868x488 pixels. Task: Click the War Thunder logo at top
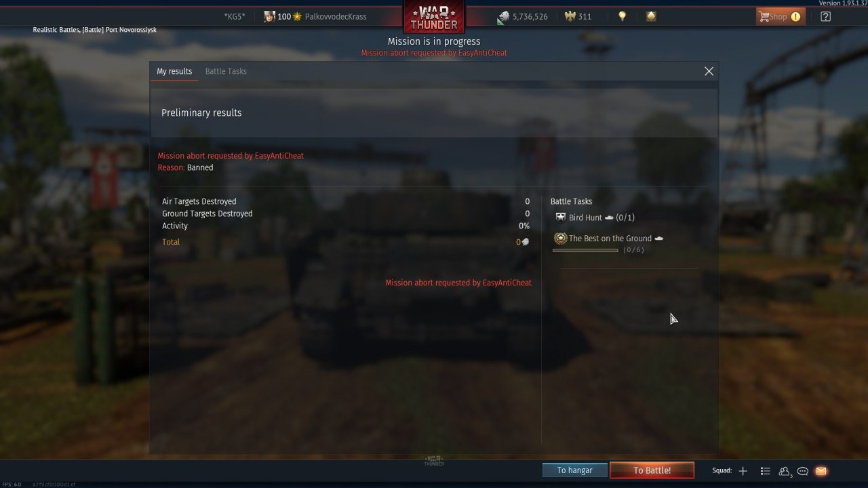pos(434,17)
